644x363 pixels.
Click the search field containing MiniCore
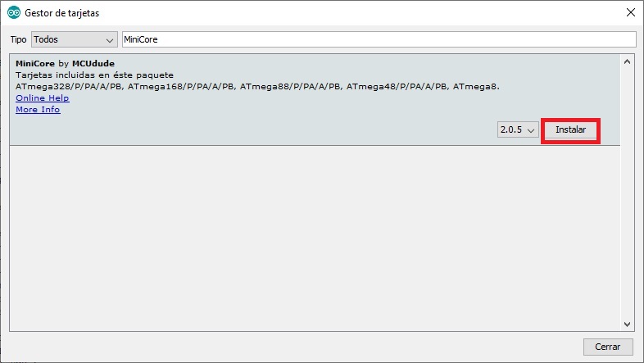click(379, 39)
